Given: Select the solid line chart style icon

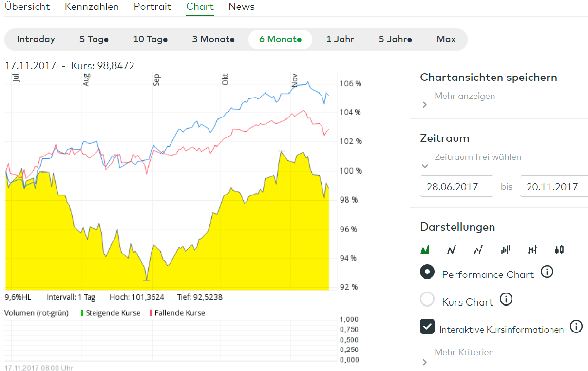Looking at the screenshot, I should click(452, 250).
